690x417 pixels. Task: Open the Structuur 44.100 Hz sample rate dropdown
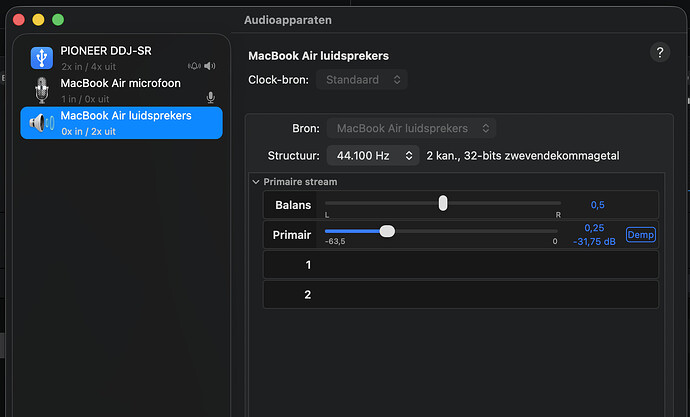pos(372,156)
